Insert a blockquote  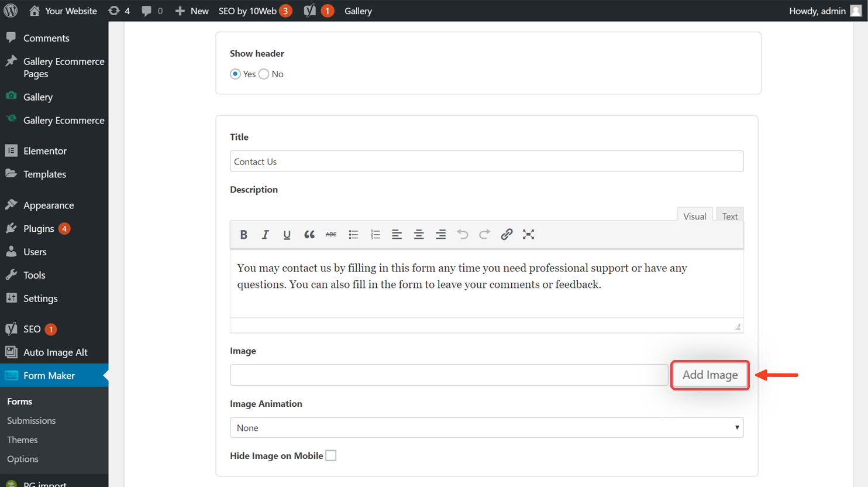point(309,234)
